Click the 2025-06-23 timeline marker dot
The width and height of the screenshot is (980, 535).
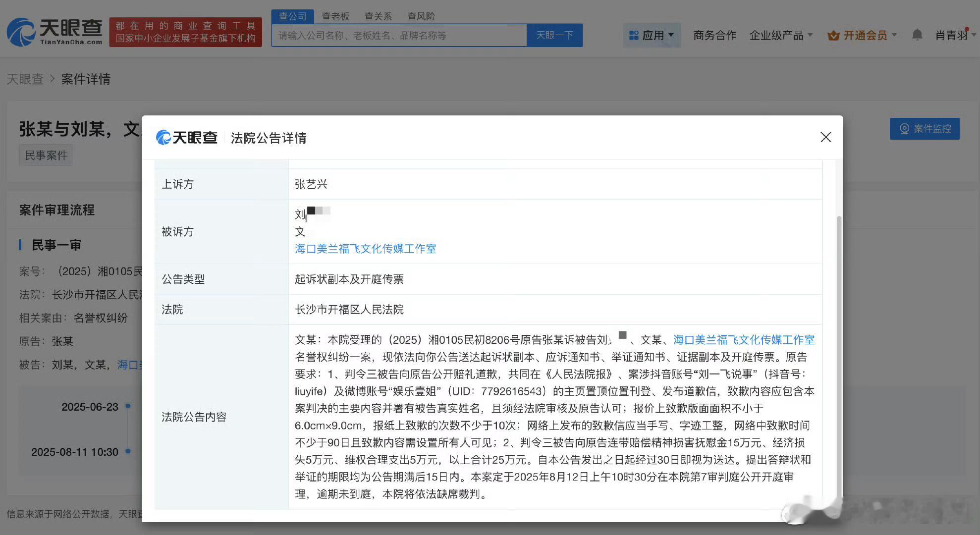coord(128,406)
